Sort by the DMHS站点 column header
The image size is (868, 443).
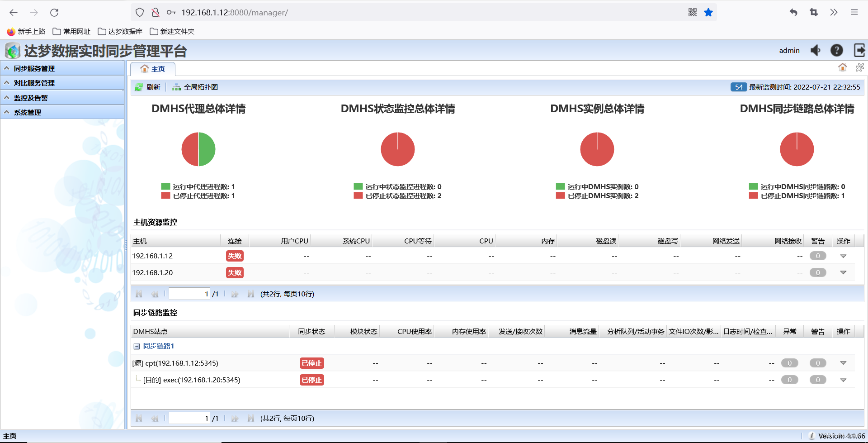(x=210, y=332)
